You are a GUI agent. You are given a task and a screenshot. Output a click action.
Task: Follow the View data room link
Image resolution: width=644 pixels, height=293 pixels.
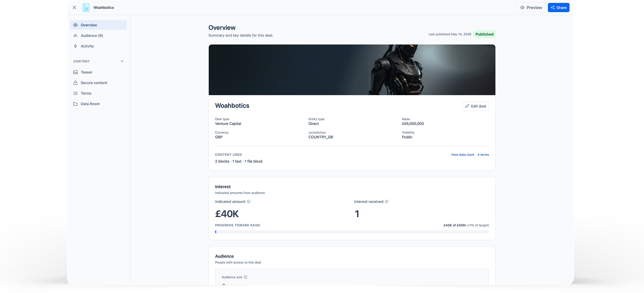pyautogui.click(x=463, y=155)
